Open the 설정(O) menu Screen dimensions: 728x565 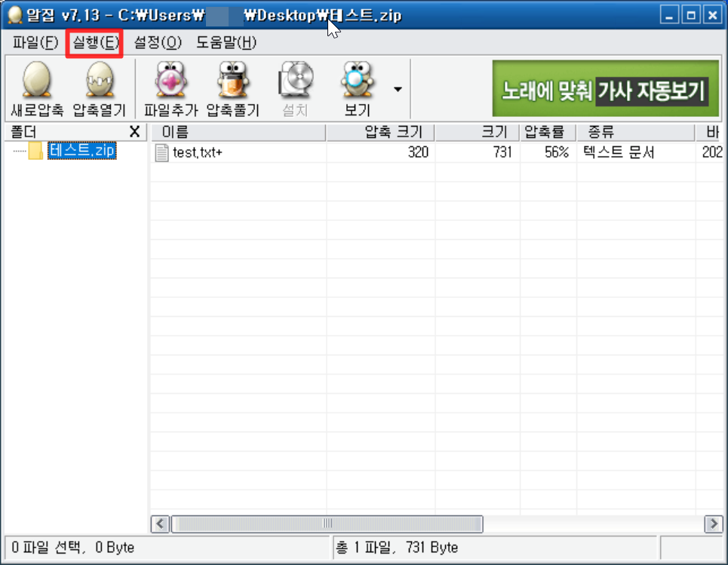[158, 43]
